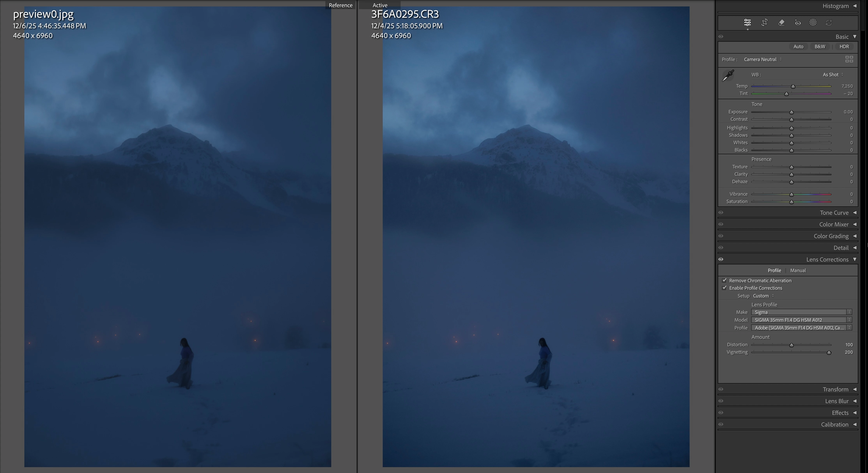
Task: Click the Contrast slider handle
Action: click(791, 120)
